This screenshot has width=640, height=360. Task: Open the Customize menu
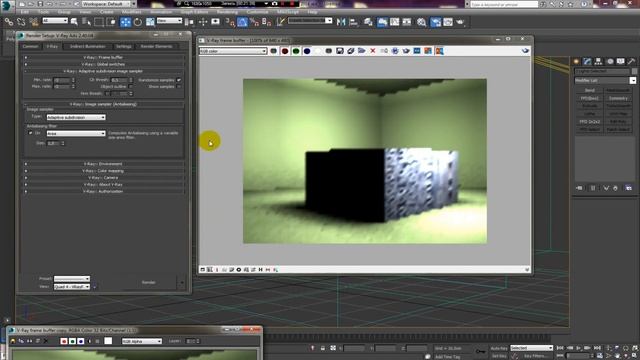[258, 12]
